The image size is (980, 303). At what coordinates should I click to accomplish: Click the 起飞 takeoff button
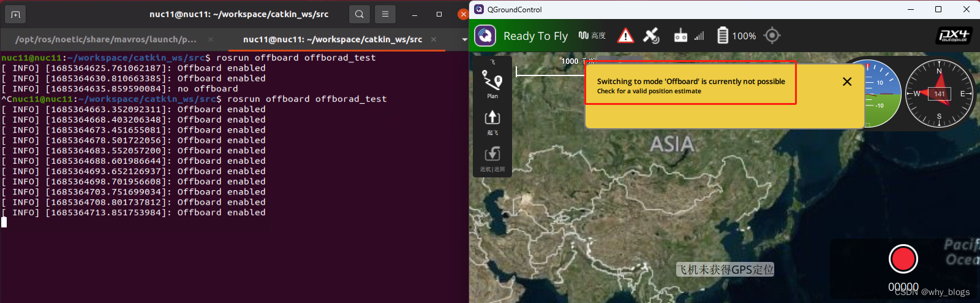click(x=492, y=123)
